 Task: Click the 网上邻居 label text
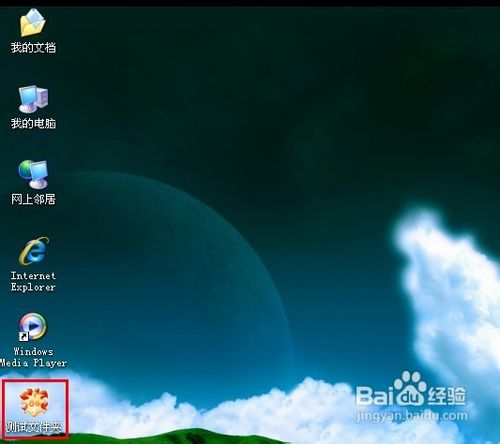33,199
